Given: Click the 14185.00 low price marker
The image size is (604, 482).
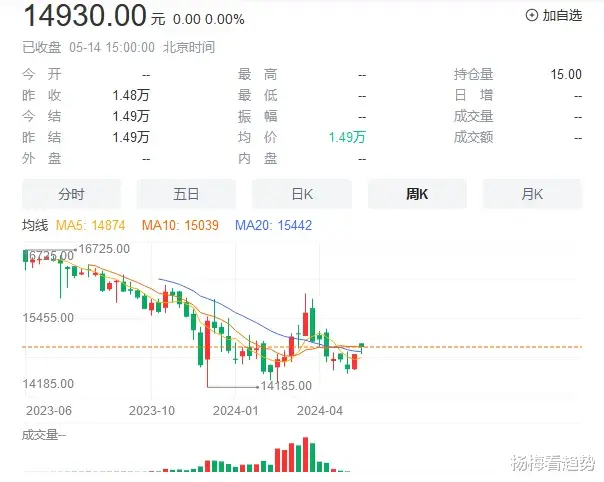Looking at the screenshot, I should (x=286, y=386).
